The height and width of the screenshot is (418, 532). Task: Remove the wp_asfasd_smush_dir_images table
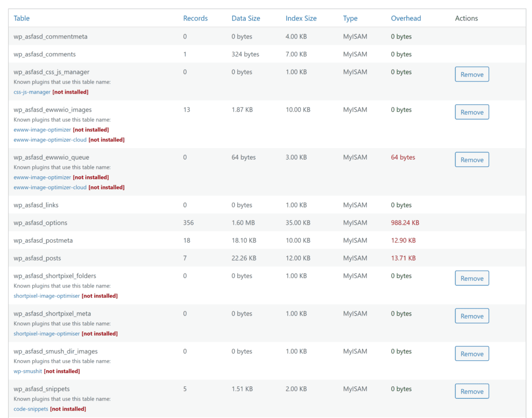tap(472, 354)
